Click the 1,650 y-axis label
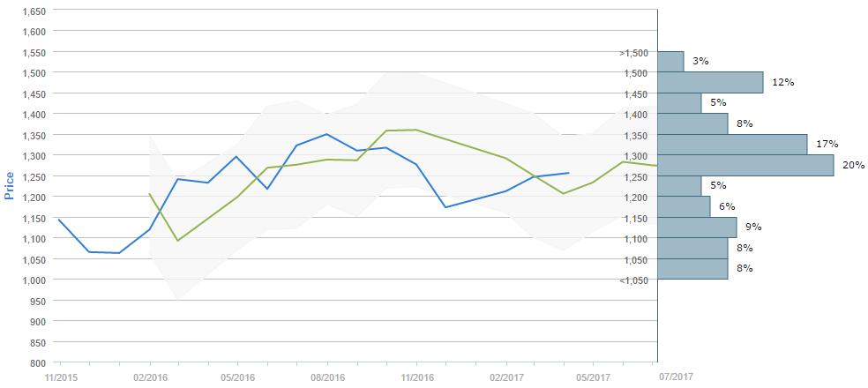Image resolution: width=868 pixels, height=388 pixels. [34, 11]
